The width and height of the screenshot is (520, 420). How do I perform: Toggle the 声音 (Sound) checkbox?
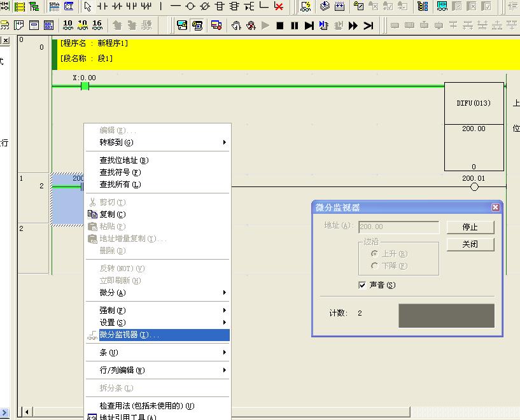[x=362, y=285]
